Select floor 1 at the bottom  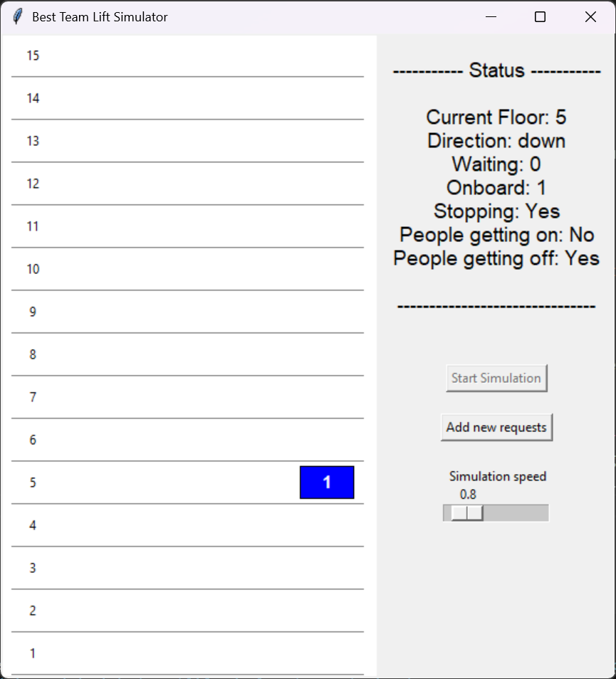[x=33, y=653]
